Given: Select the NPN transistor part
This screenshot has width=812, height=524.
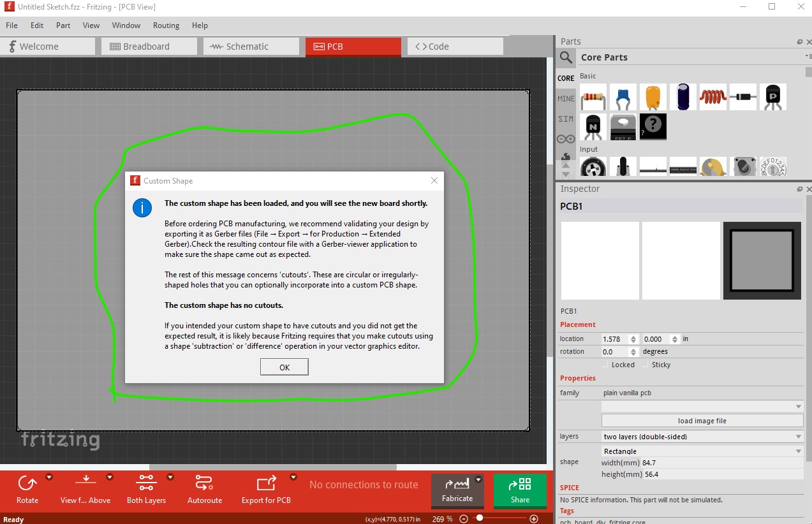Looking at the screenshot, I should [x=593, y=127].
